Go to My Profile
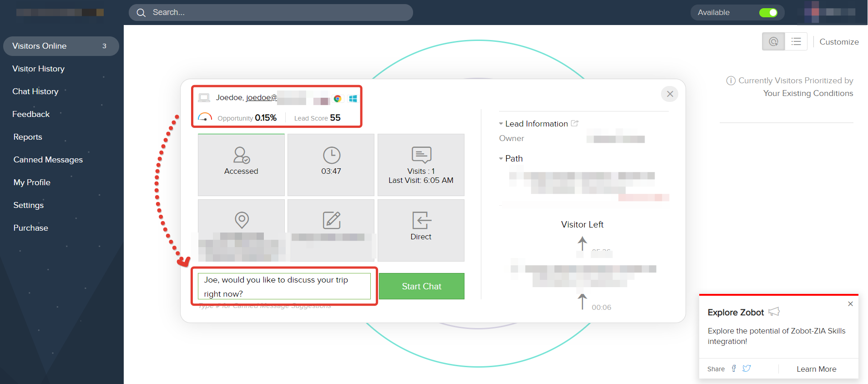This screenshot has width=868, height=384. coord(32,182)
